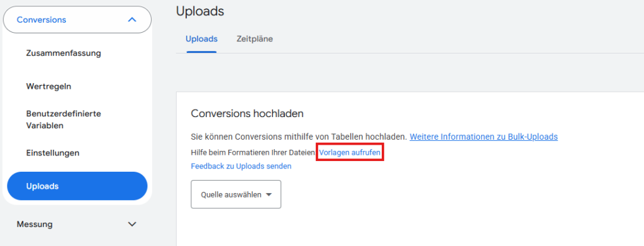The image size is (644, 246).
Task: Open Wertregeln in the sidebar
Action: point(48,87)
